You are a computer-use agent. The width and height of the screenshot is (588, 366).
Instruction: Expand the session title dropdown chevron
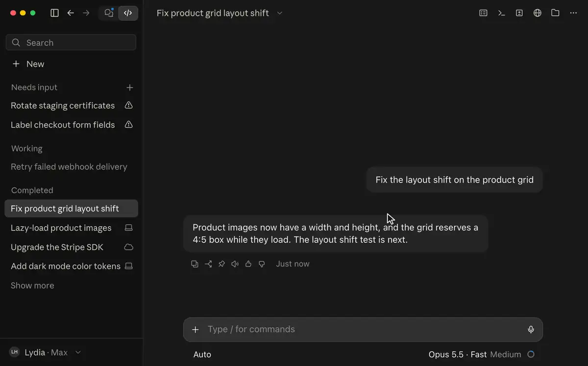pyautogui.click(x=280, y=13)
